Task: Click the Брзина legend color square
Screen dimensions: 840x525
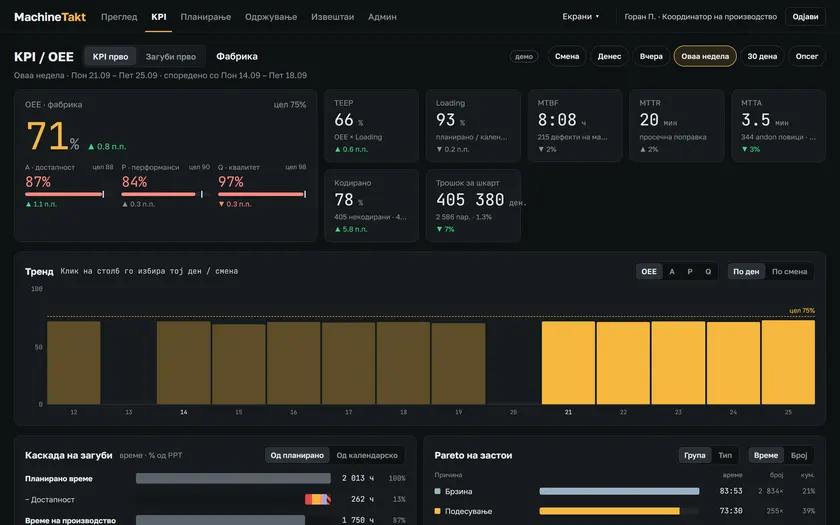Action: [437, 491]
